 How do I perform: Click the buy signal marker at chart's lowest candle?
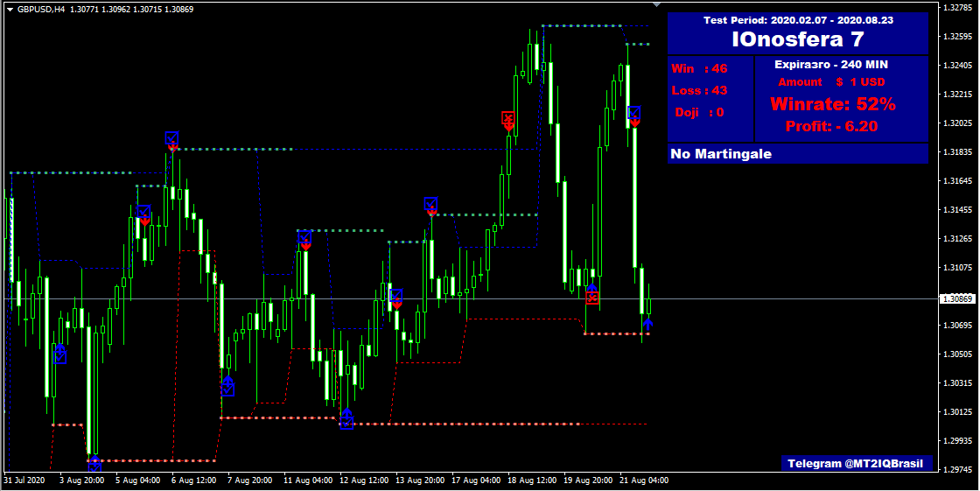94,464
